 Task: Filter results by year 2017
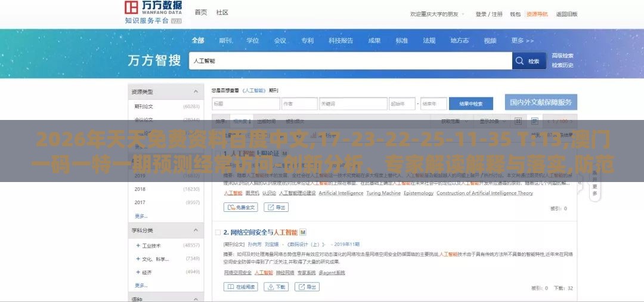pos(140,202)
